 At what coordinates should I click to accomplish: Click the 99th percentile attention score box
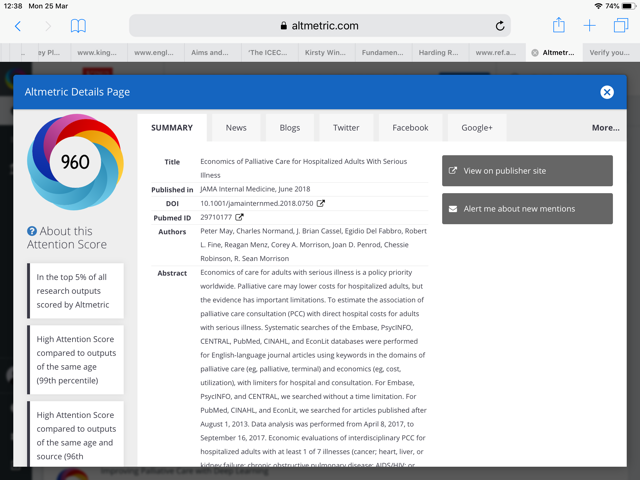76,360
